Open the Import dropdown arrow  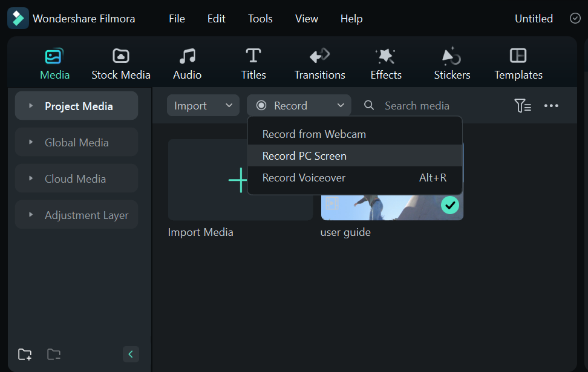[229, 105]
